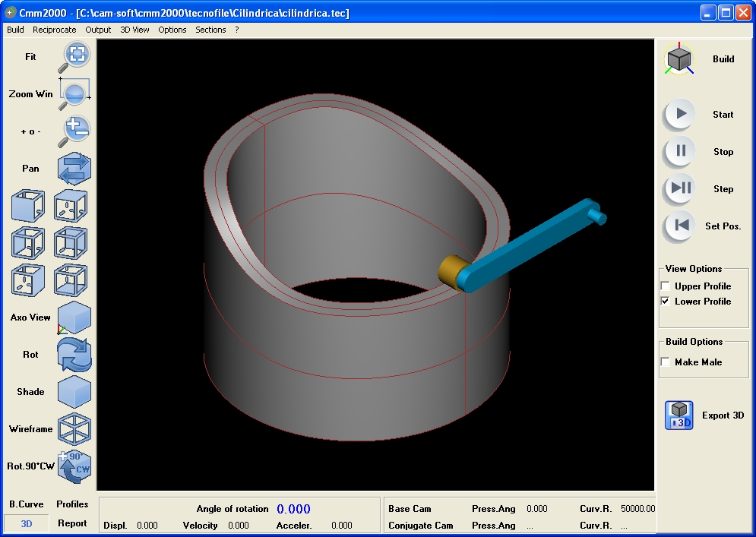Click the Fit view magnifier icon
This screenshot has width=756, height=537.
(x=74, y=58)
